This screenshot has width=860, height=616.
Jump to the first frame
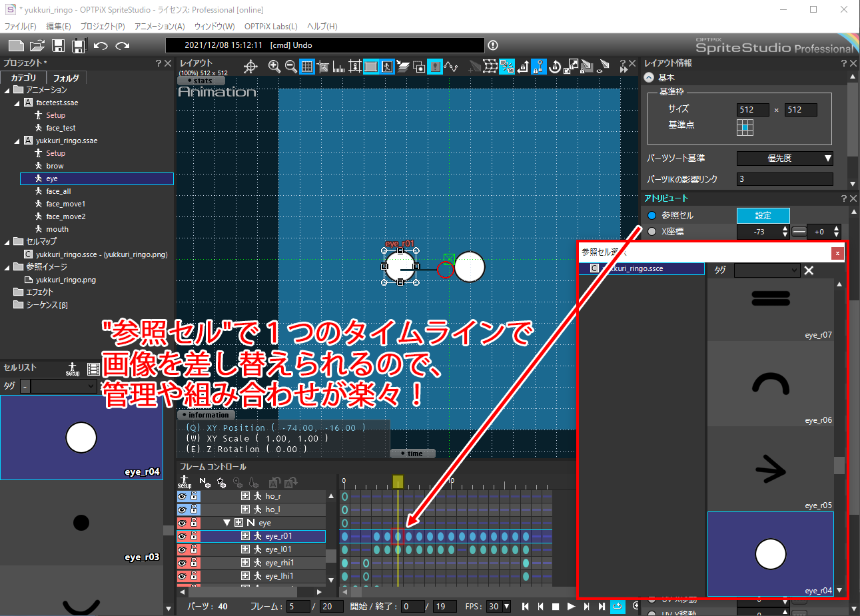(526, 607)
